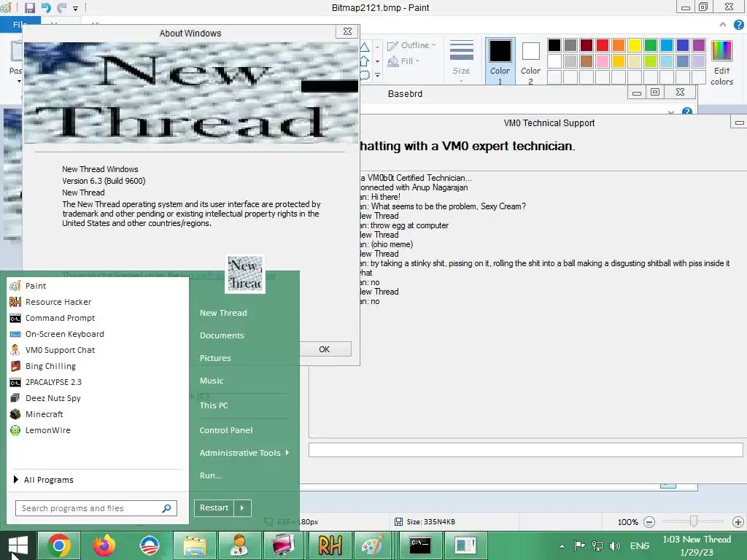Click Zoom in plus in Paint status bar
This screenshot has width=747, height=560.
point(738,522)
